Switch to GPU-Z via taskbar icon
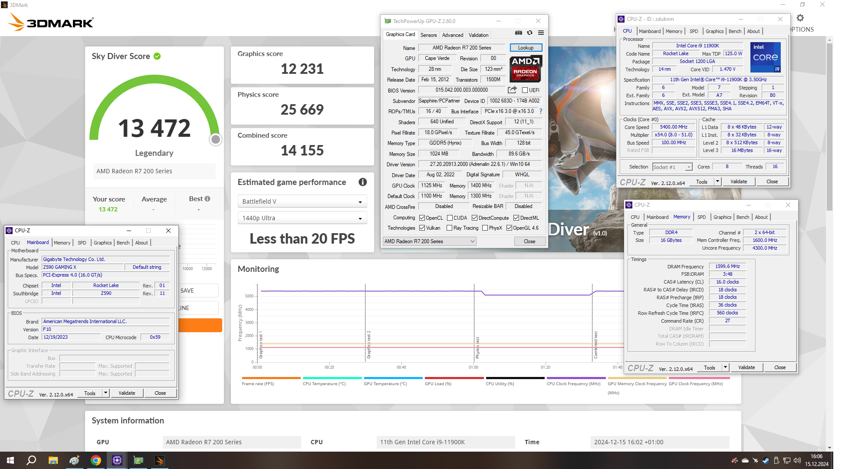The width and height of the screenshot is (868, 469). point(138,460)
